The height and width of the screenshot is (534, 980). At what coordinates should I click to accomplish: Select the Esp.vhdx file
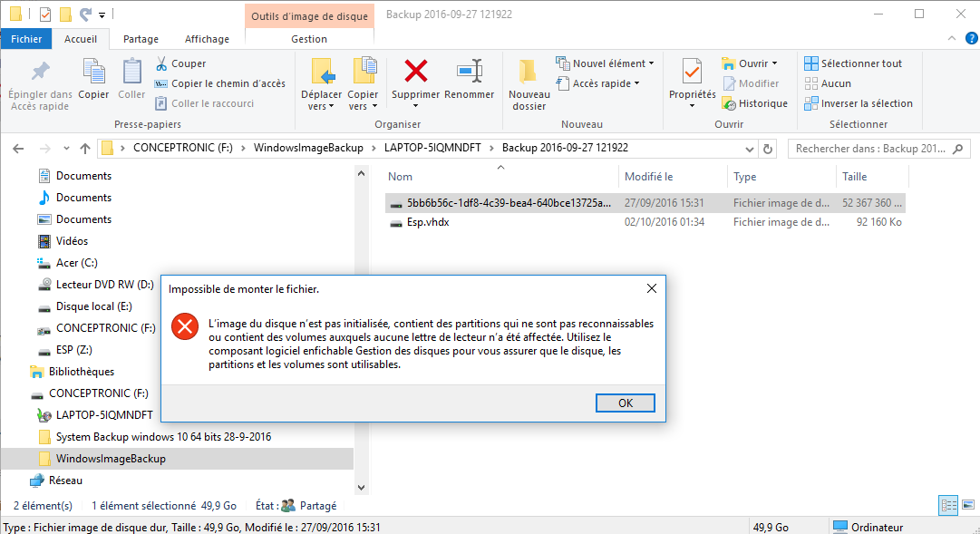645,222
